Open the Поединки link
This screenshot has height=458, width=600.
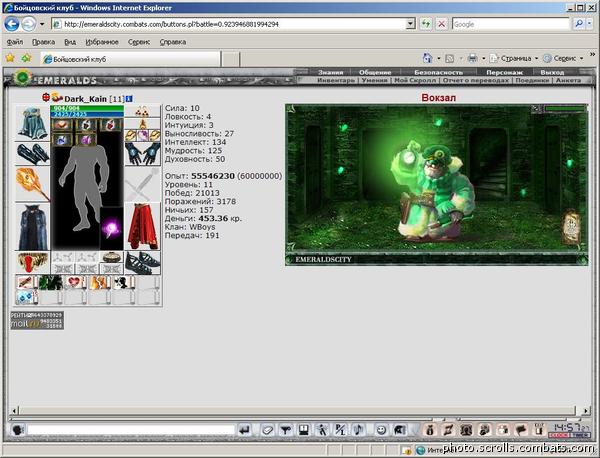coord(532,80)
